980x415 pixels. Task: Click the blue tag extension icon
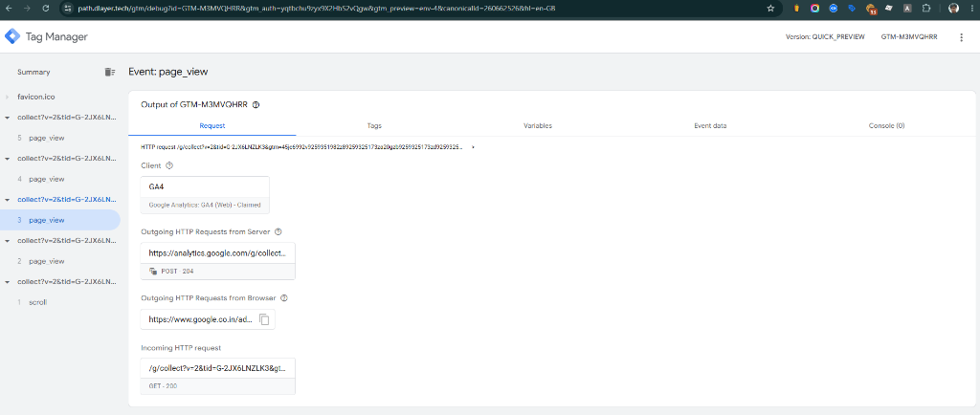pos(852,8)
